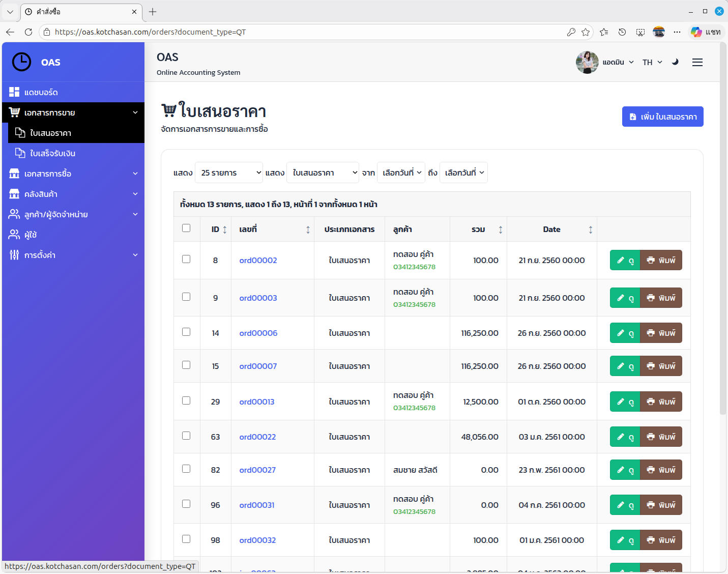
Task: Select the checkbox for ord00007
Action: 186,365
